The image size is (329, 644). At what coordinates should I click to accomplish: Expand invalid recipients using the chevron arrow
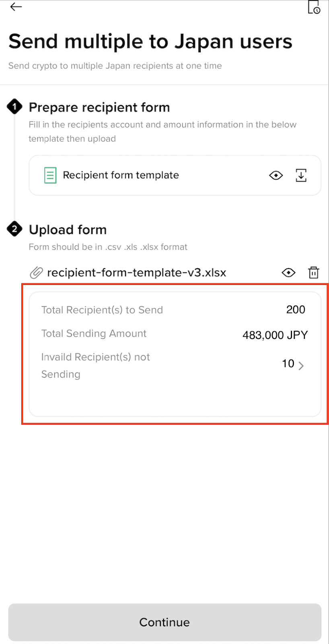301,365
